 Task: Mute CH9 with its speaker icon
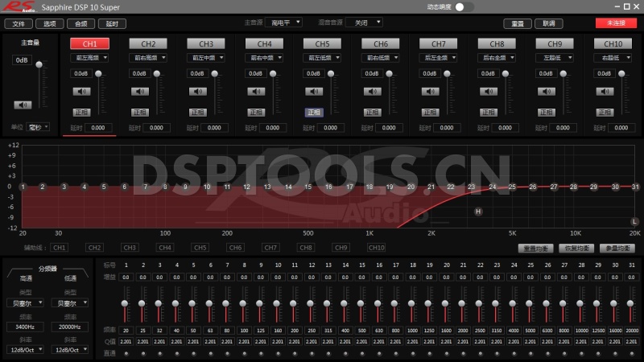click(547, 91)
